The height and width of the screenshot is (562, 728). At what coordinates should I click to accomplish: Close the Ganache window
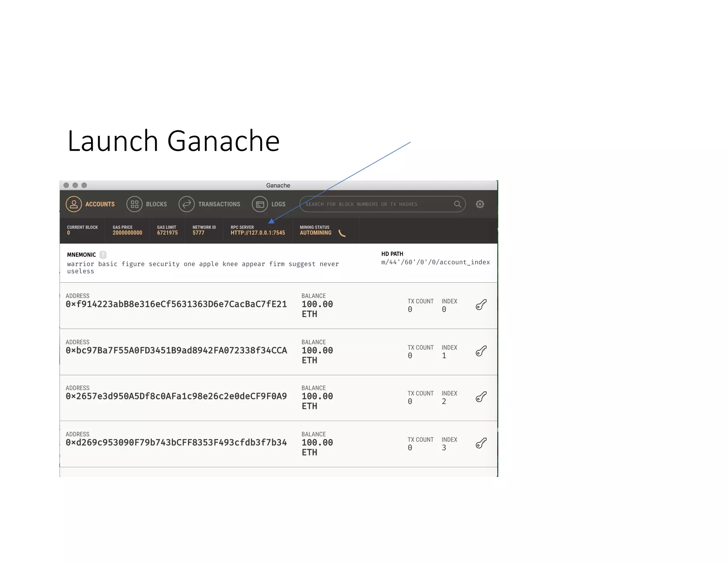(x=66, y=185)
